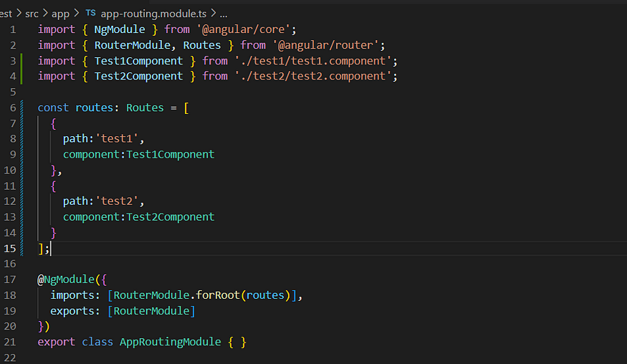This screenshot has width=627, height=364.
Task: Click line number 1 in gutter
Action: (13, 29)
